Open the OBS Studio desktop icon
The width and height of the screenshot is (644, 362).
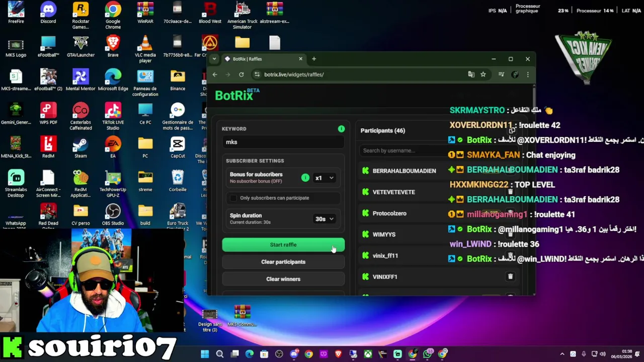click(x=113, y=215)
